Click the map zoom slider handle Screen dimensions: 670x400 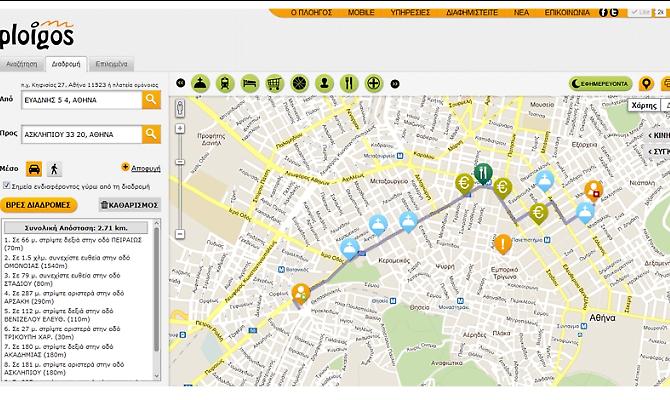tap(180, 162)
